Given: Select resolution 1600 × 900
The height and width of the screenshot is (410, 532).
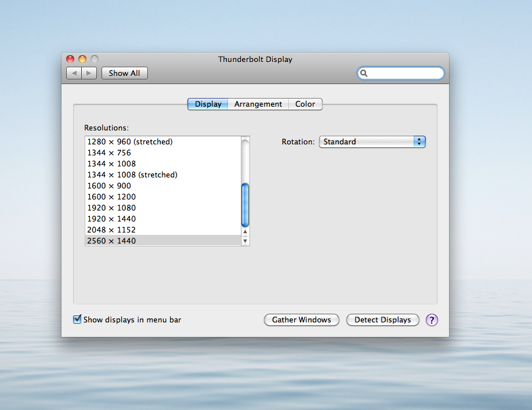Looking at the screenshot, I should tap(163, 186).
